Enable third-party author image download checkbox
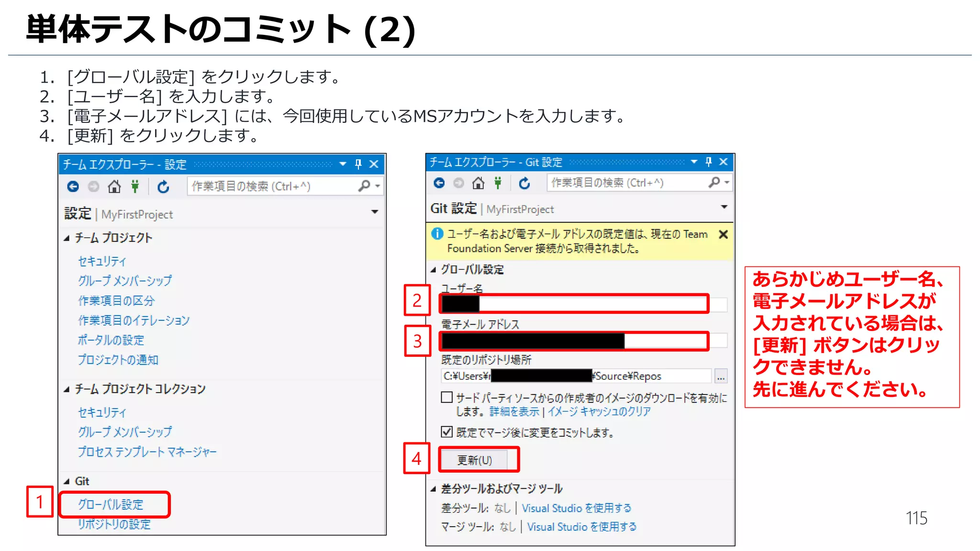The image size is (980, 551). 446,397
